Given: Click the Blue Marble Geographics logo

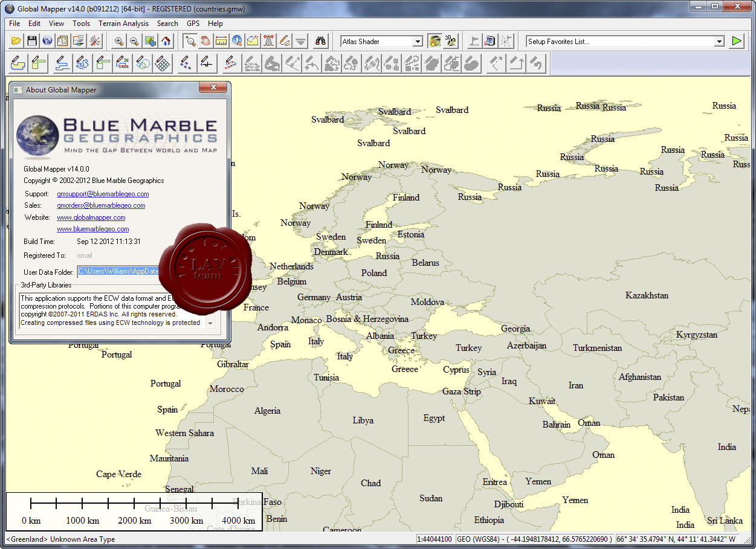Looking at the screenshot, I should click(117, 136).
